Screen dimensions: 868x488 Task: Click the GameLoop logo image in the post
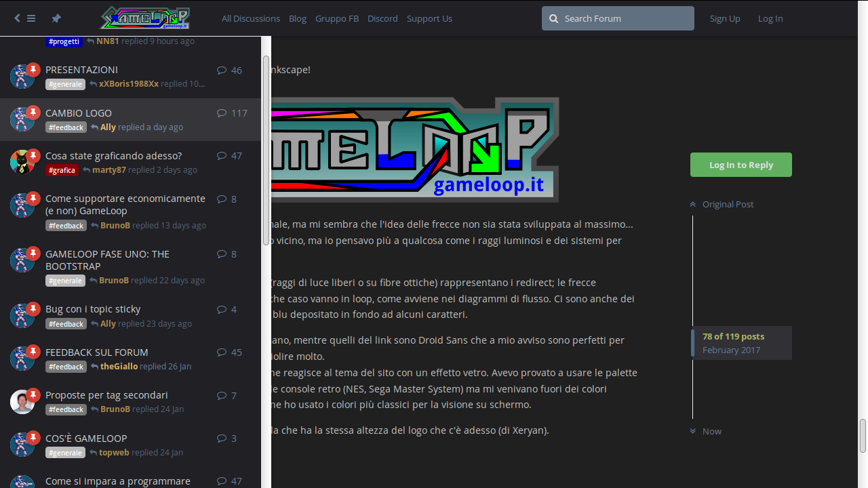pyautogui.click(x=415, y=149)
